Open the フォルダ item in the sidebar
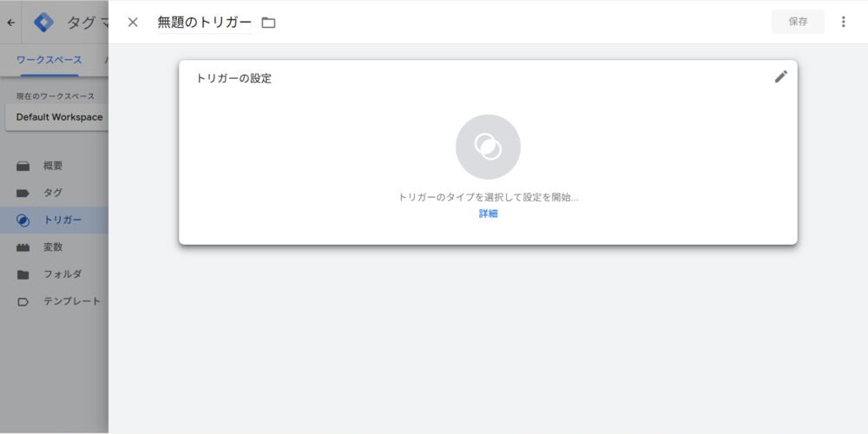Image resolution: width=868 pixels, height=434 pixels. (62, 274)
